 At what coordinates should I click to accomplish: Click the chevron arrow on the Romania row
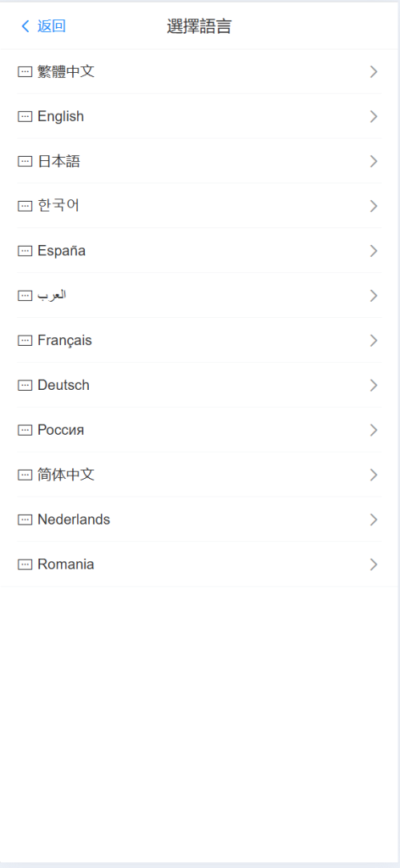coord(374,565)
